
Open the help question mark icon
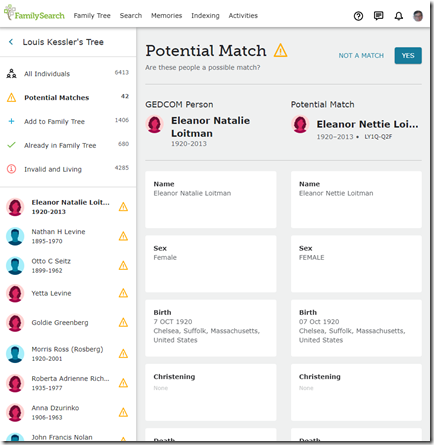coord(358,16)
